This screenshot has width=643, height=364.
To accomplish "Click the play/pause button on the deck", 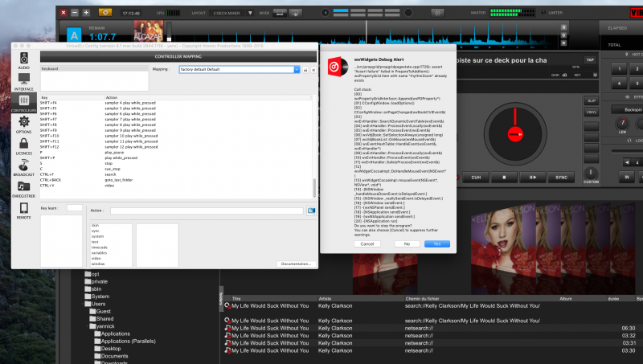I will pos(532,178).
